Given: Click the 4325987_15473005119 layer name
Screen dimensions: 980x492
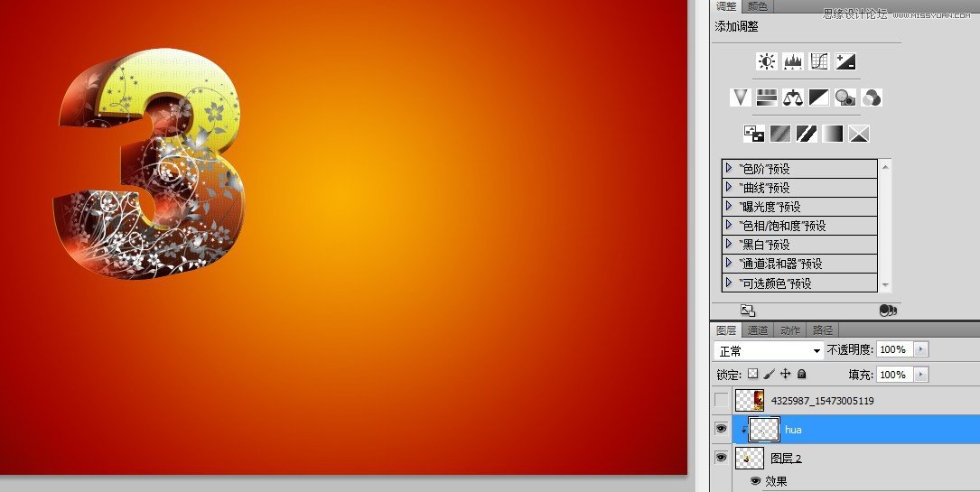Looking at the screenshot, I should 823,400.
